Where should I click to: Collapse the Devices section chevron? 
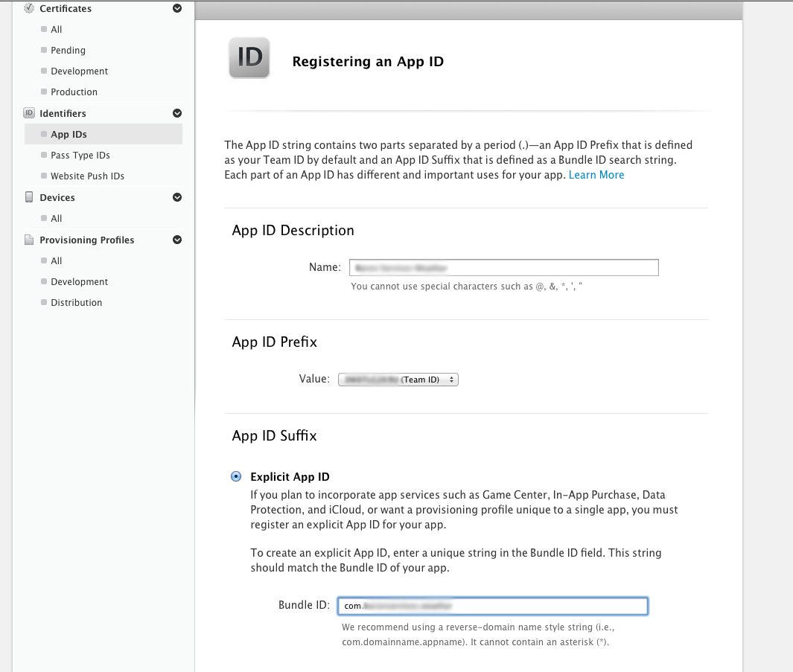coord(177,197)
